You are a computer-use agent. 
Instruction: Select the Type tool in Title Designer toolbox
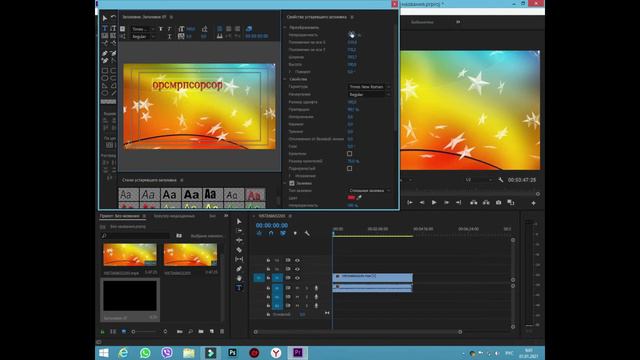[105, 29]
